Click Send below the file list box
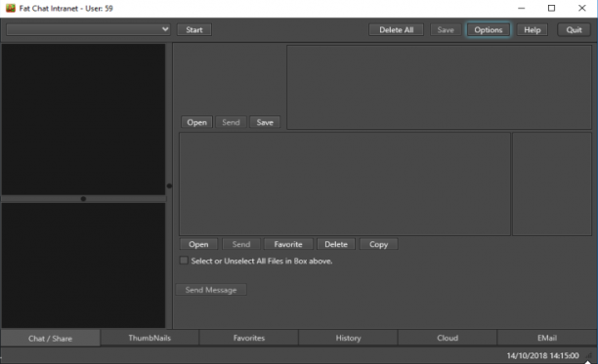598x364 pixels. tap(241, 244)
